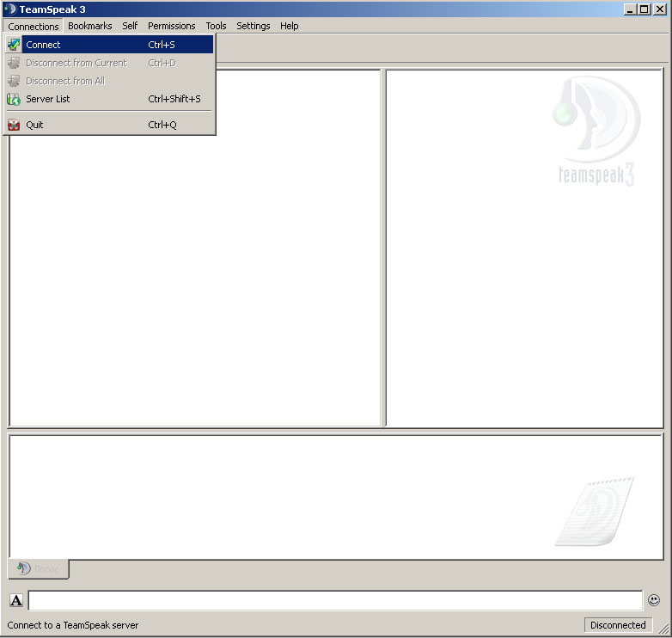Click the status text Connect to a TeamSpeak server
The height and width of the screenshot is (638, 672).
(73, 625)
